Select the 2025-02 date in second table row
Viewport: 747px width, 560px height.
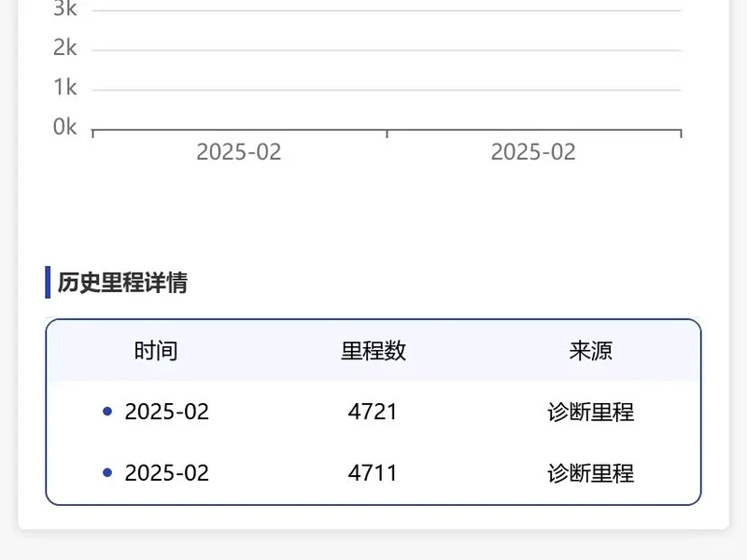click(167, 473)
